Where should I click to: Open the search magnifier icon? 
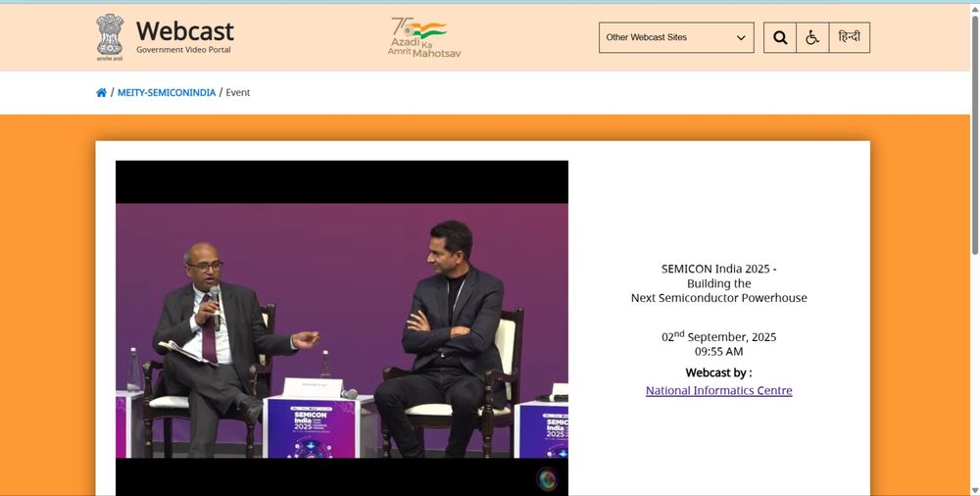[780, 37]
